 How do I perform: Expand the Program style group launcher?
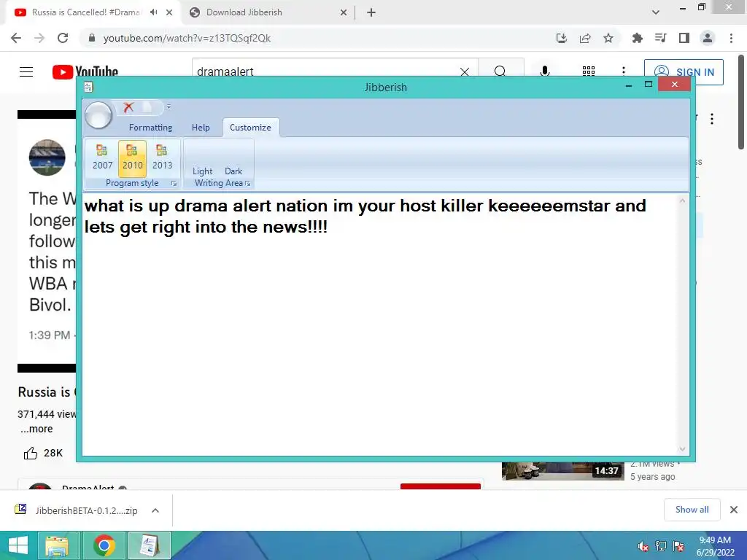pos(174,183)
